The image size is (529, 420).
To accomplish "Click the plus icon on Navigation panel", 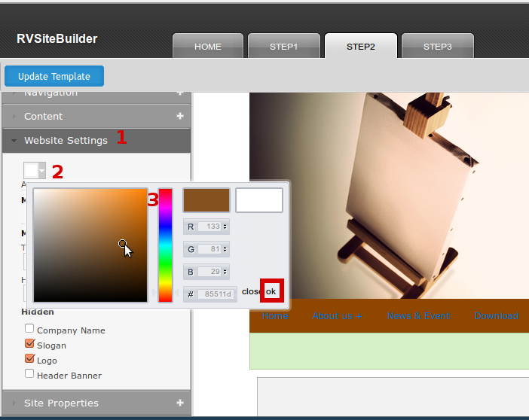I will 180,93.
